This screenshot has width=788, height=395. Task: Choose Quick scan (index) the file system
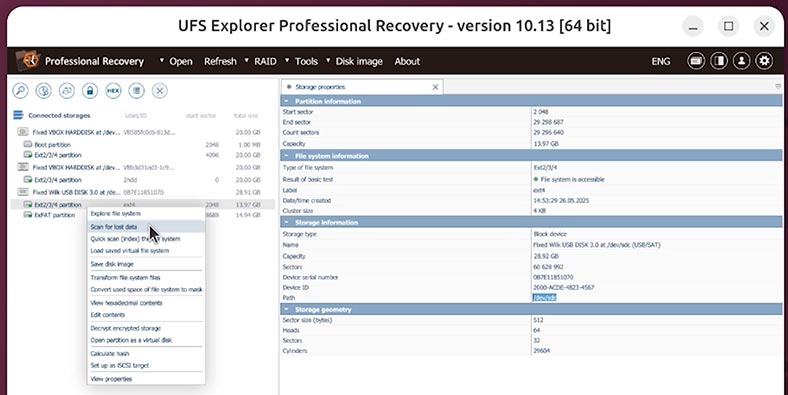coord(146,239)
